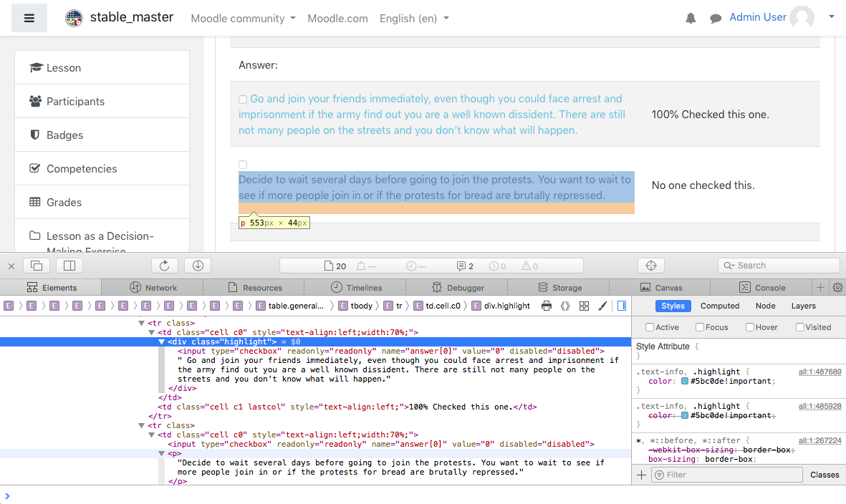The width and height of the screenshot is (846, 504).
Task: Dock inspector to side of window
Action: pyautogui.click(x=69, y=266)
